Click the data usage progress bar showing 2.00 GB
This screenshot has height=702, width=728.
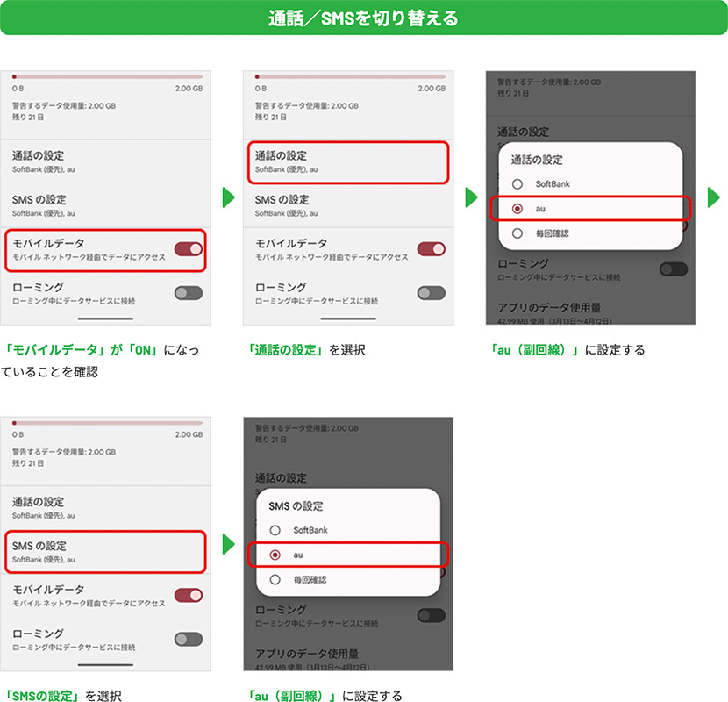106,77
